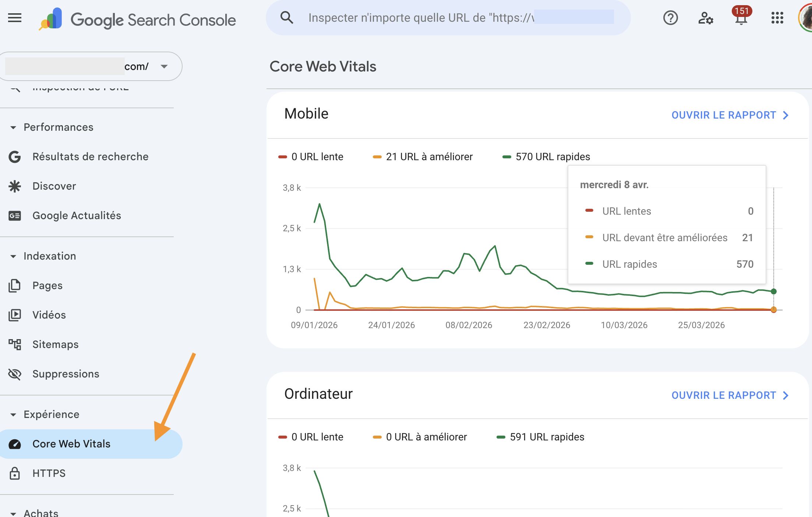This screenshot has width=812, height=517.
Task: Select the Vidéos section in sidebar
Action: [x=49, y=315]
